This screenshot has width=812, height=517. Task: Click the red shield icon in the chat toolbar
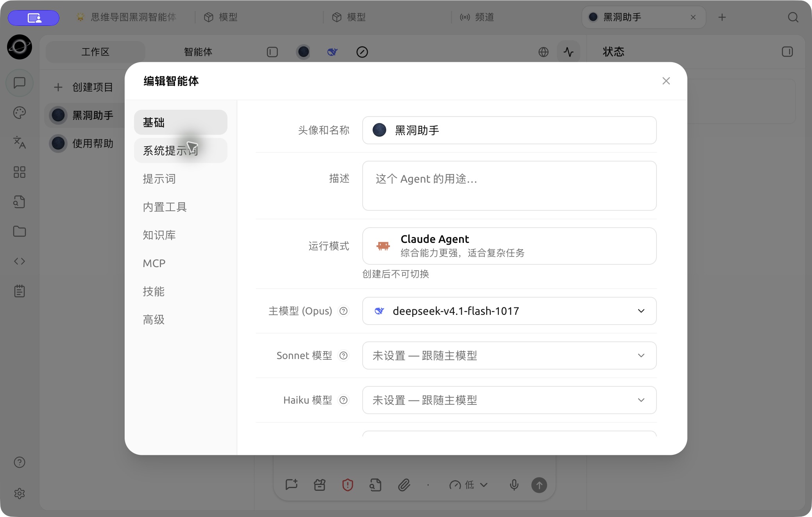pyautogui.click(x=348, y=485)
